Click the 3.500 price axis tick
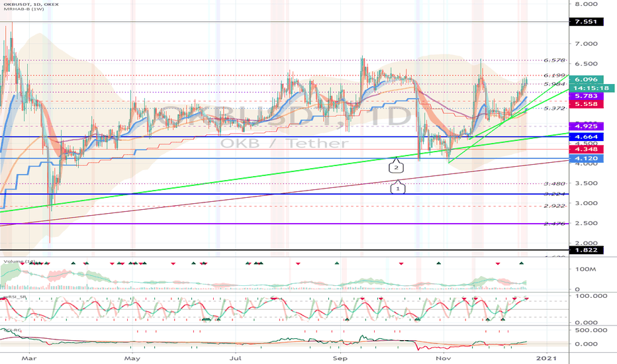 [x=587, y=183]
